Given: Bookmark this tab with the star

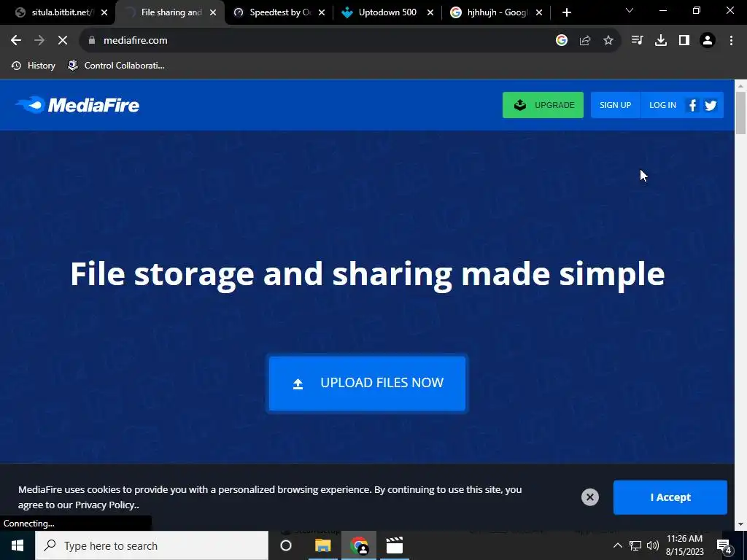Looking at the screenshot, I should (x=608, y=41).
